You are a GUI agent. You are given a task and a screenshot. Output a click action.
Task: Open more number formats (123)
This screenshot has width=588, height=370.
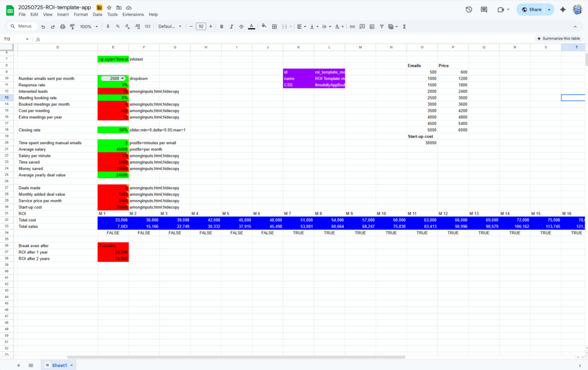(x=148, y=26)
